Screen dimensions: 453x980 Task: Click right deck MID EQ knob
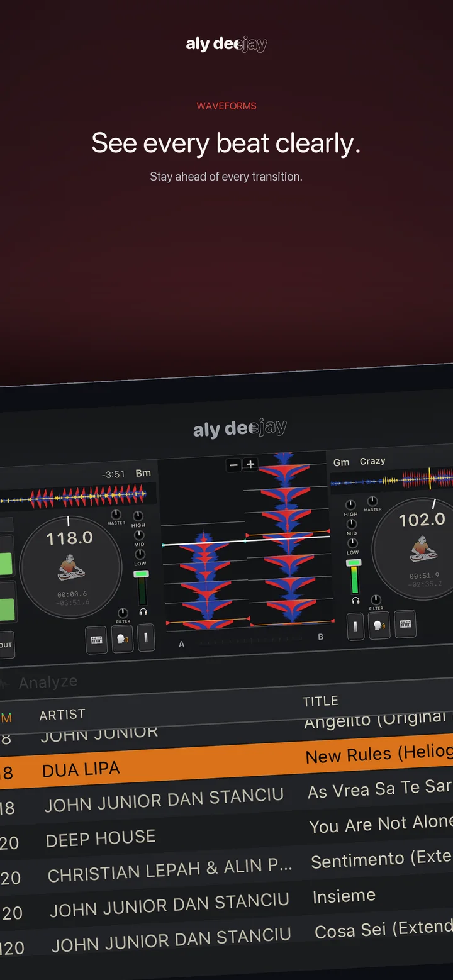351,524
